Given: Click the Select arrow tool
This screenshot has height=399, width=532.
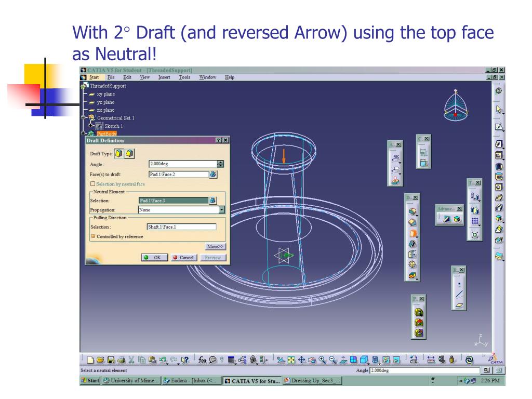Looking at the screenshot, I should point(498,109).
